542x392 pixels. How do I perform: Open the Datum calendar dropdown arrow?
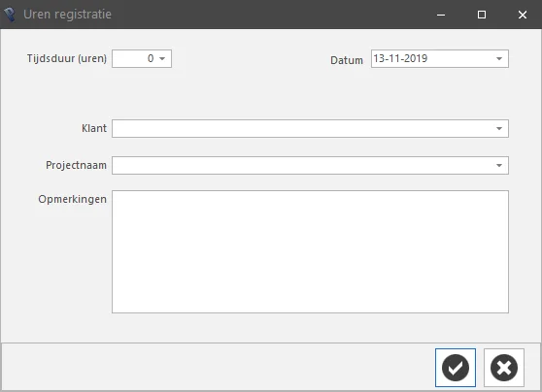[x=499, y=59]
